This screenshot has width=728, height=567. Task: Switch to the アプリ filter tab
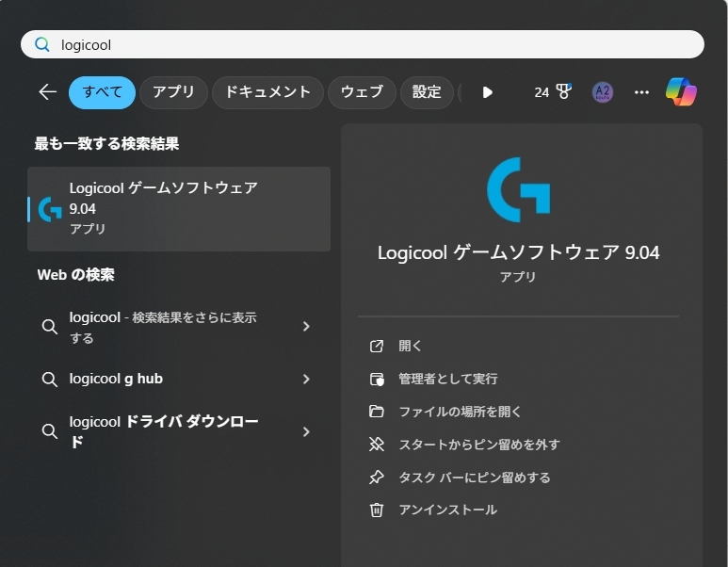(x=173, y=92)
